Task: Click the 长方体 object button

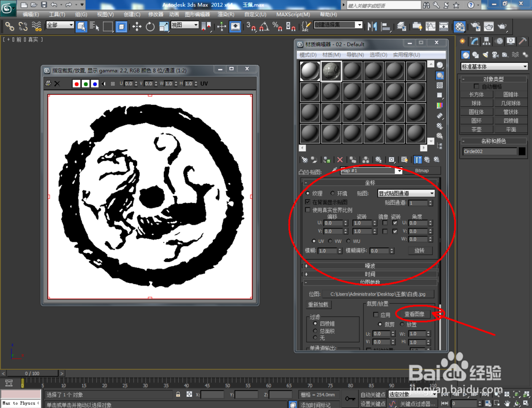Action: (476, 94)
